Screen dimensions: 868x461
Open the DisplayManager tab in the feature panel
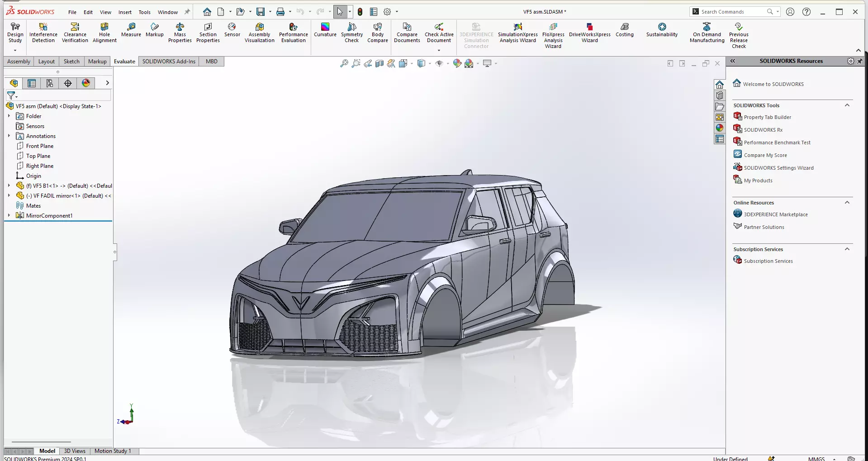(86, 83)
